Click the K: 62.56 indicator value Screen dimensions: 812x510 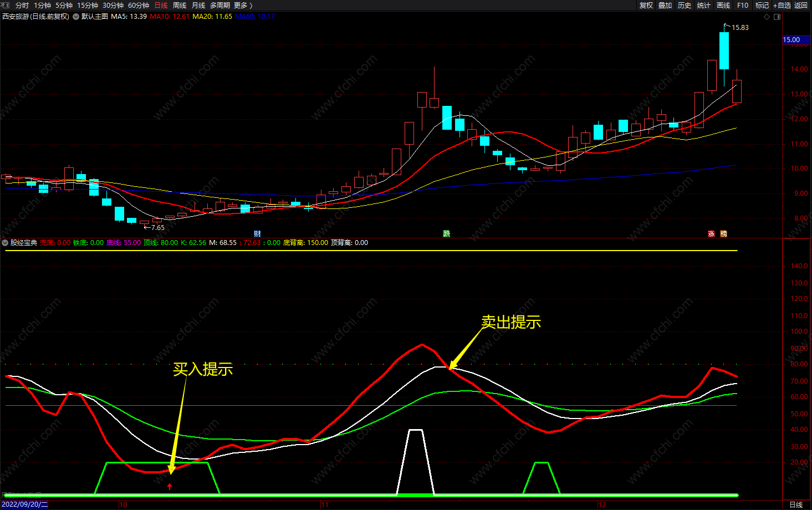(193, 243)
